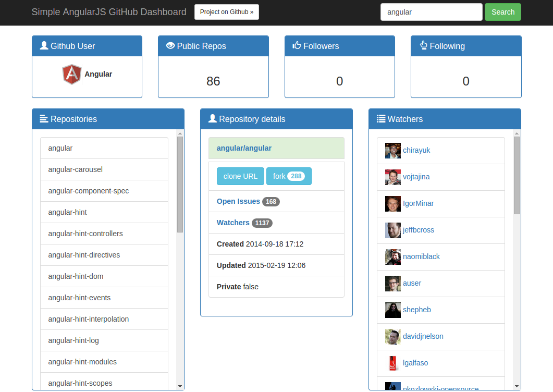553x392 pixels.
Task: Open the angular/angular repository link
Action: coord(244,148)
